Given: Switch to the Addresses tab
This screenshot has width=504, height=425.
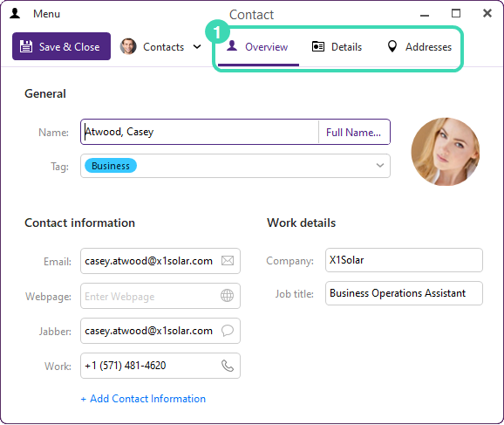Looking at the screenshot, I should coord(419,47).
